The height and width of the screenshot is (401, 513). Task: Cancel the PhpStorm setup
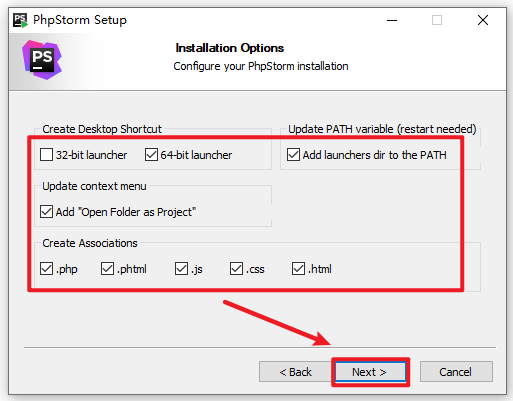tap(456, 372)
